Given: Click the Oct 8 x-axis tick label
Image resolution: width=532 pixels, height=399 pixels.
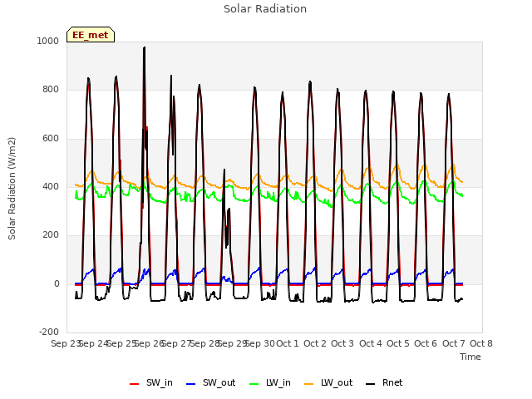Looking at the screenshot, I should tap(481, 343).
